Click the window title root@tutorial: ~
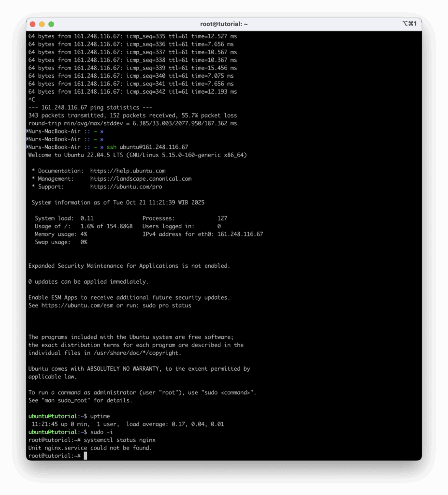The height and width of the screenshot is (495, 448). pos(224,24)
